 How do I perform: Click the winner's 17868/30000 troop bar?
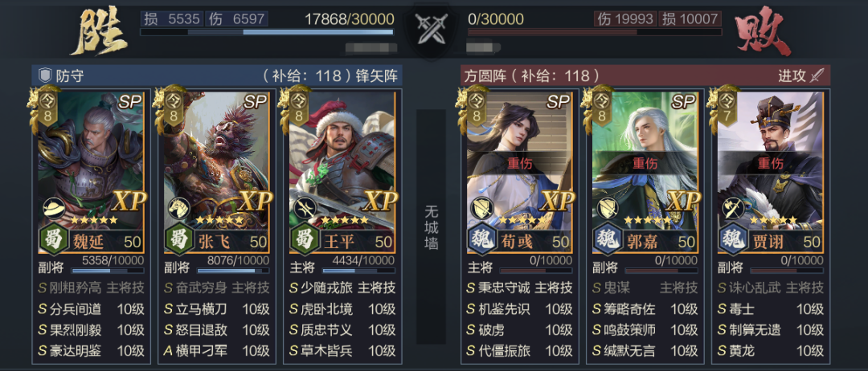coord(267,32)
